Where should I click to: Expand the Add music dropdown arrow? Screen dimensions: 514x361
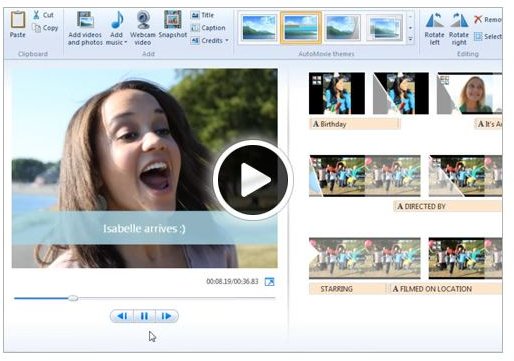pyautogui.click(x=126, y=43)
